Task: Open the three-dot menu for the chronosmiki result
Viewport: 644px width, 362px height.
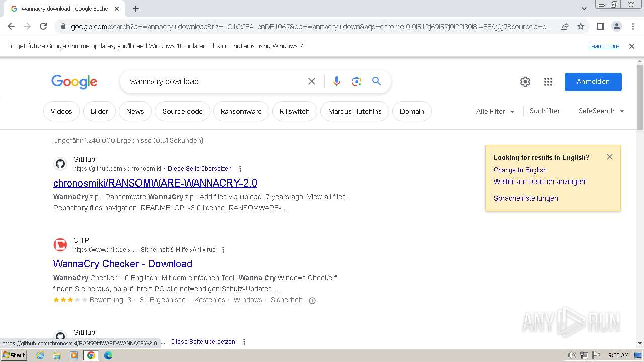Action: coord(240,169)
